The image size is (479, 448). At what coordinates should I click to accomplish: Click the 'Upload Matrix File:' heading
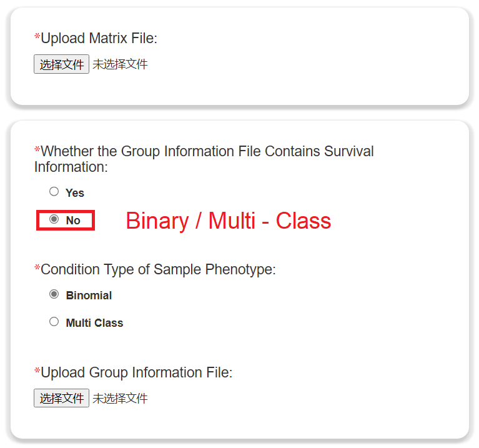pyautogui.click(x=99, y=39)
